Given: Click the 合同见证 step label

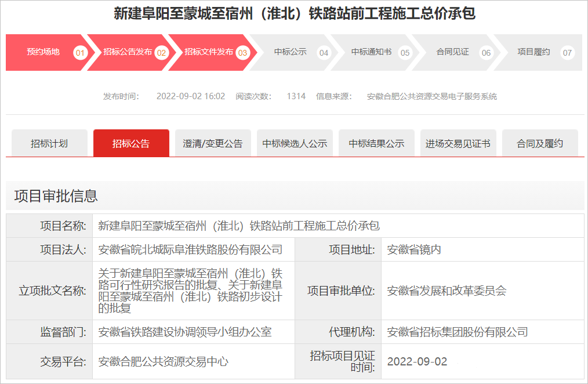Looking at the screenshot, I should (452, 52).
